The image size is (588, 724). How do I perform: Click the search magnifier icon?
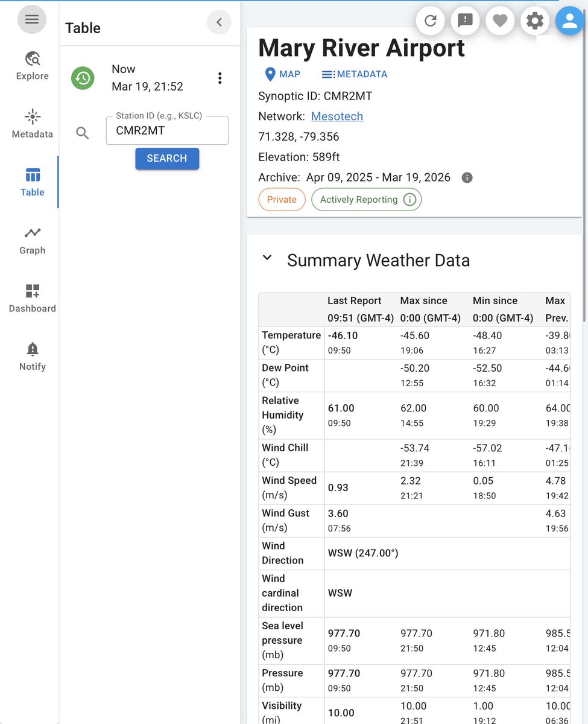point(83,133)
